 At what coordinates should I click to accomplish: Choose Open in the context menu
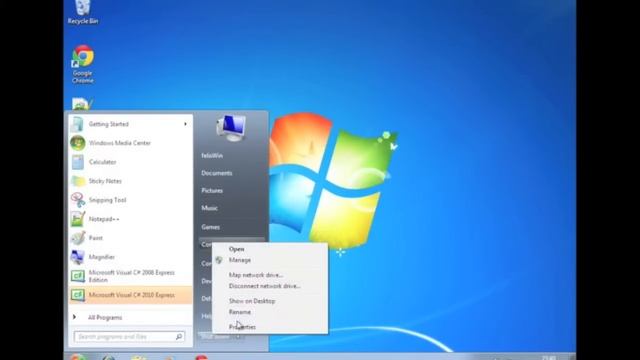270,249
